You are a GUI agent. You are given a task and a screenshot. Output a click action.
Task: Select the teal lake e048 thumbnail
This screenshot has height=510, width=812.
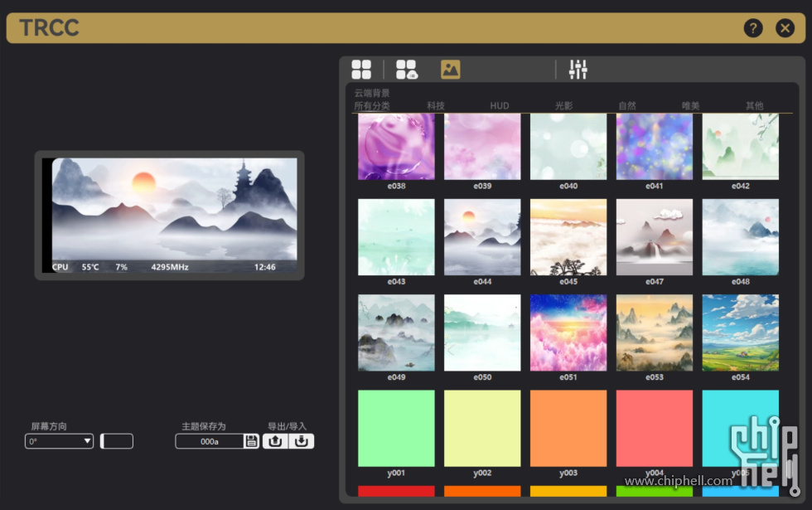[x=740, y=237]
